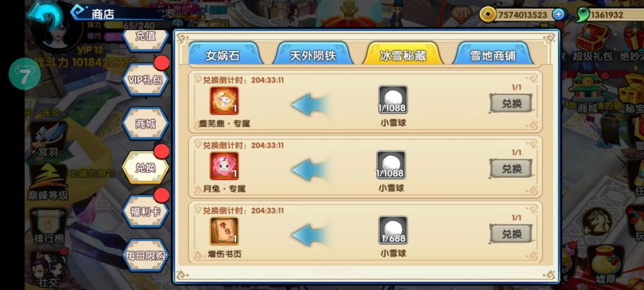Select the 月兔·专属 rabbit item icon
Image resolution: width=644 pixels, height=290 pixels.
224,166
